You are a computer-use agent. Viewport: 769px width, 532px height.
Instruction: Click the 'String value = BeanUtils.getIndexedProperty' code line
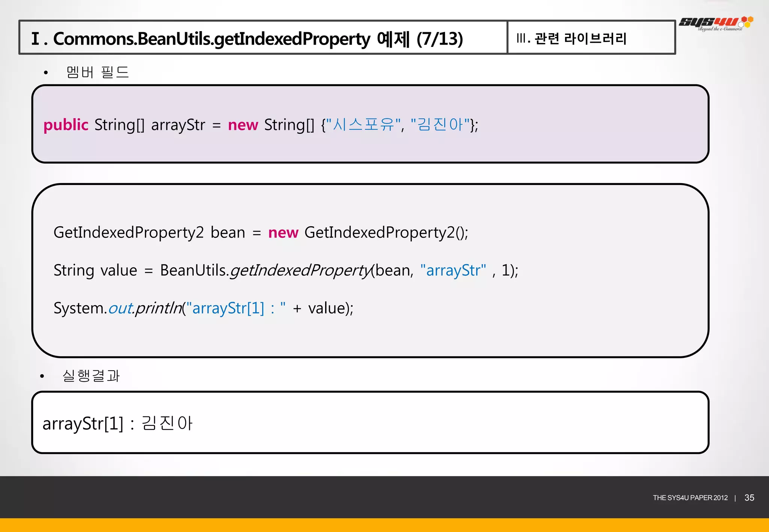286,270
